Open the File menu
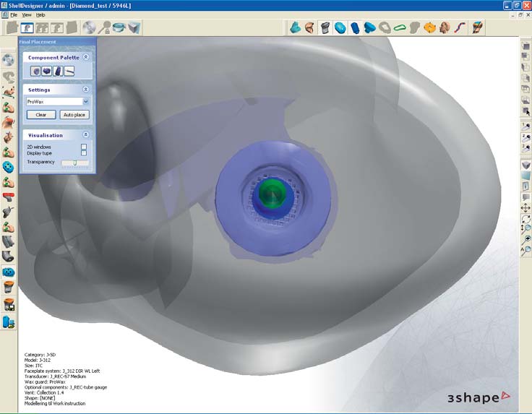Viewport: 532px width, 414px height. pos(14,14)
